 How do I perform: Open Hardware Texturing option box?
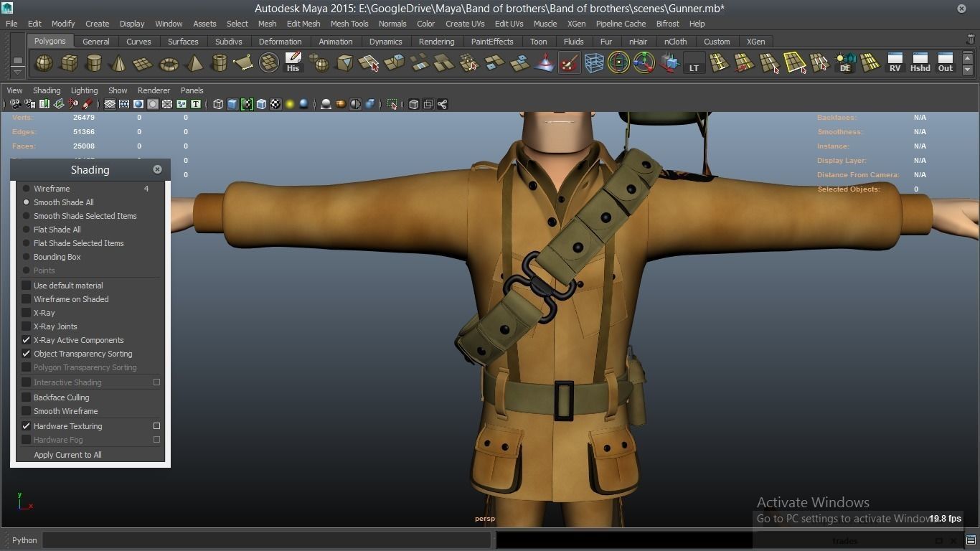tap(156, 426)
